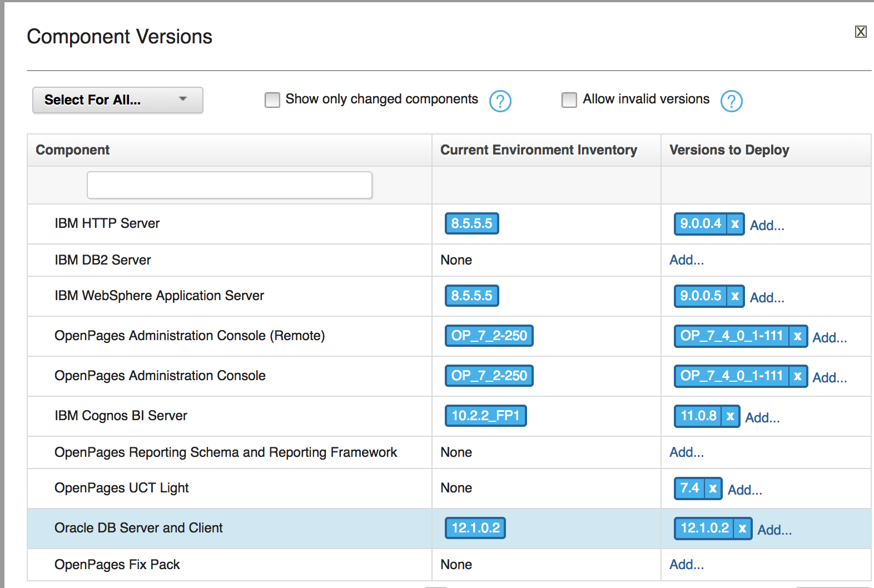Image resolution: width=874 pixels, height=588 pixels.
Task: Add a version for Oracle DB Server and Client
Action: pyautogui.click(x=774, y=530)
